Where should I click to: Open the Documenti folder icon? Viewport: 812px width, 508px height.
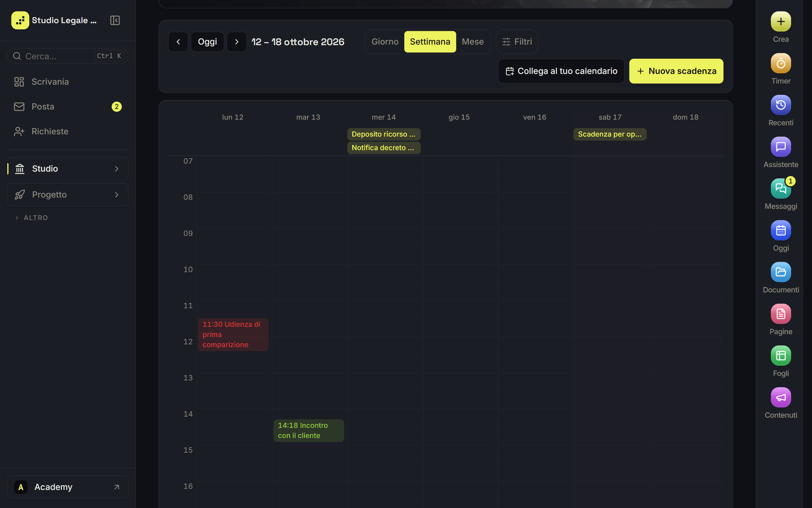(x=781, y=272)
